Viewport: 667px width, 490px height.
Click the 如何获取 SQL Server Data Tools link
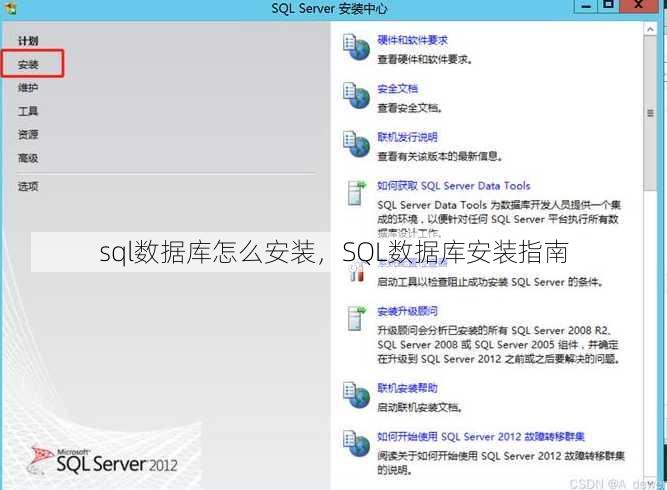coord(453,186)
